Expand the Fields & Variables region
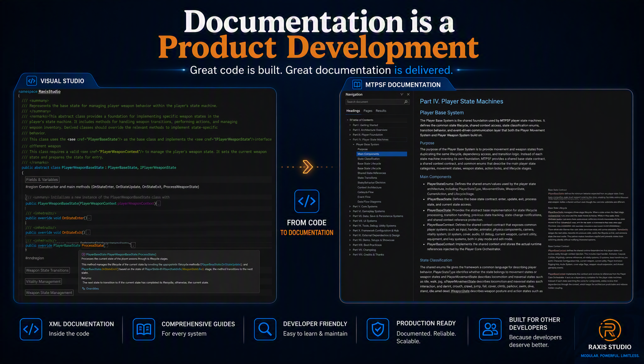 [x=42, y=179]
